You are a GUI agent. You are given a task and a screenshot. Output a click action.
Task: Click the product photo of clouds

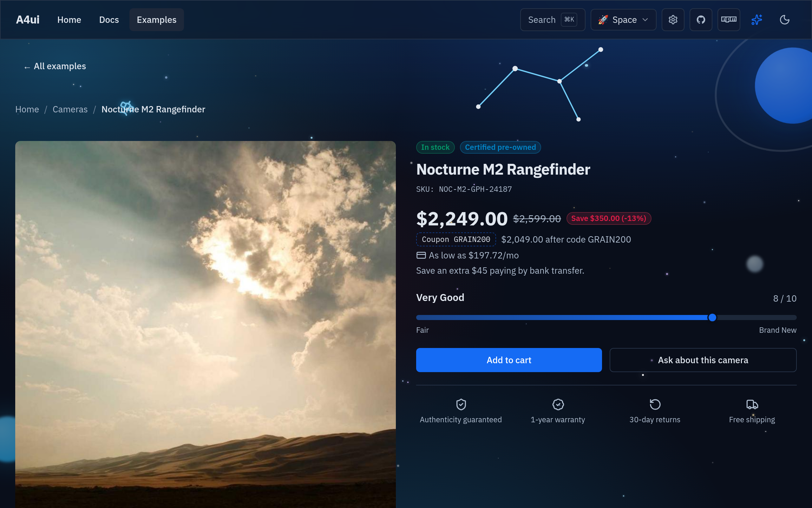[x=205, y=324]
